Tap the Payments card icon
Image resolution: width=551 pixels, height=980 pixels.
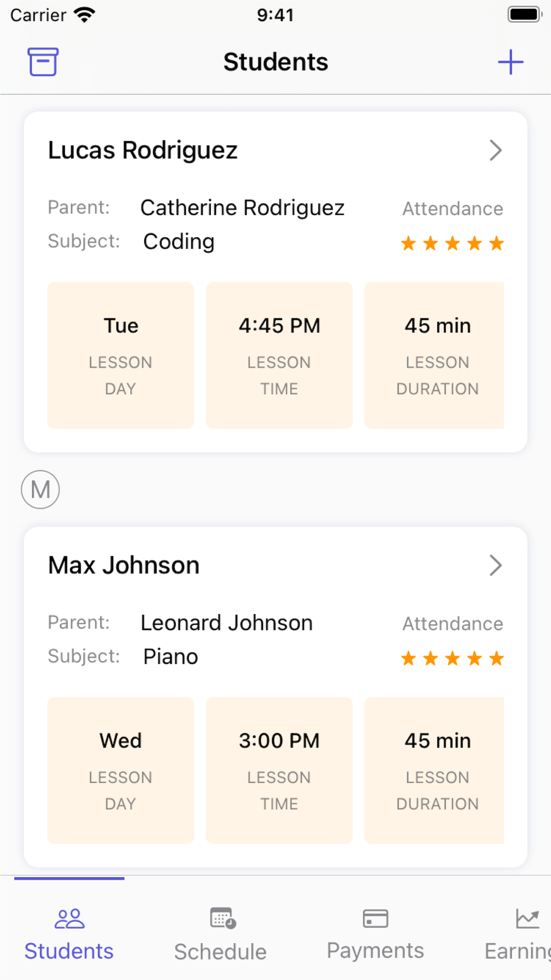[375, 918]
